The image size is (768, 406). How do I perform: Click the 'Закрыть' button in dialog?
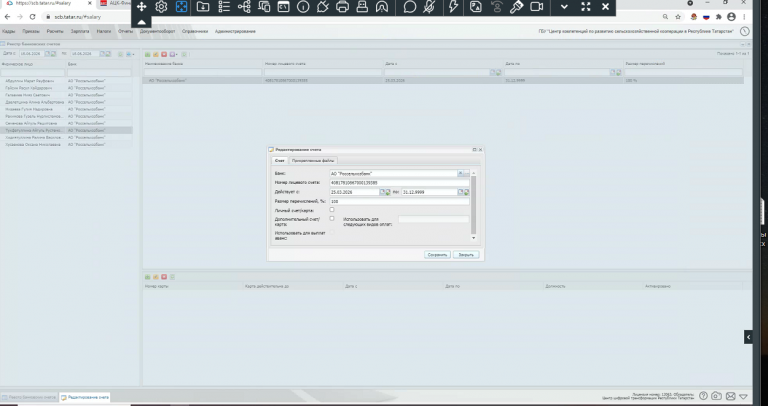[x=466, y=255]
